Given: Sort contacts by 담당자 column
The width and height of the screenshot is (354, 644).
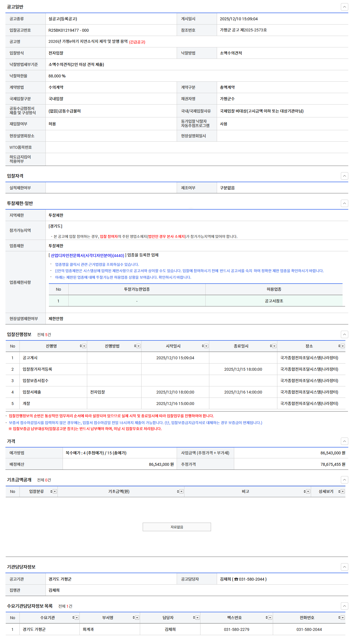Looking at the screenshot, I should click(194, 618).
